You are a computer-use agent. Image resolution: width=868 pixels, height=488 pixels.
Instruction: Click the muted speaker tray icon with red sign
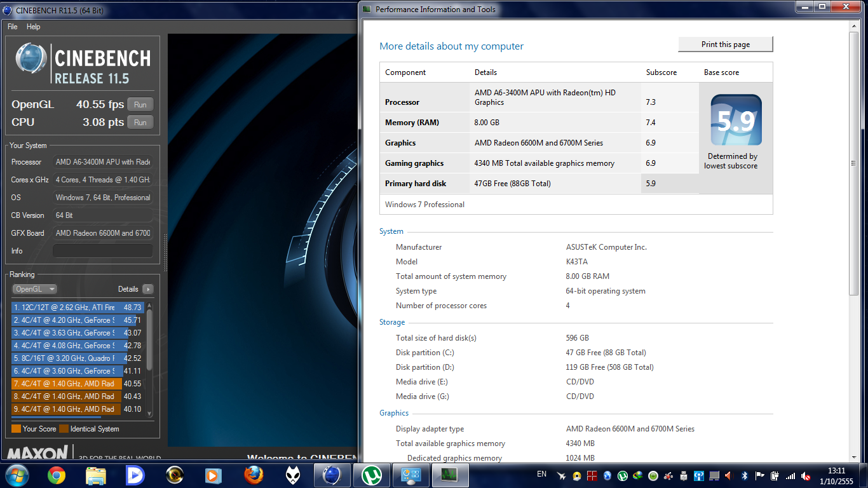pyautogui.click(x=806, y=476)
